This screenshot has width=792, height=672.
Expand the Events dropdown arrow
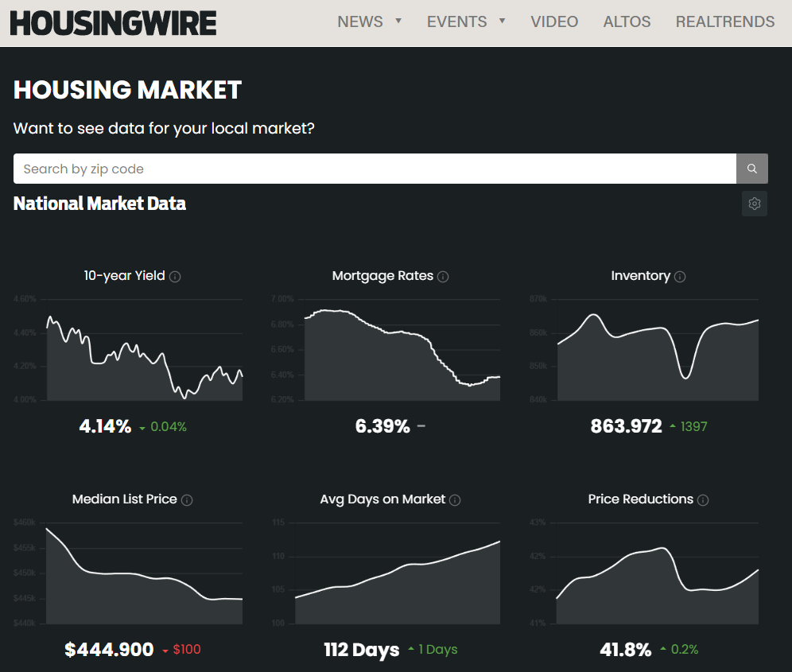click(x=503, y=21)
